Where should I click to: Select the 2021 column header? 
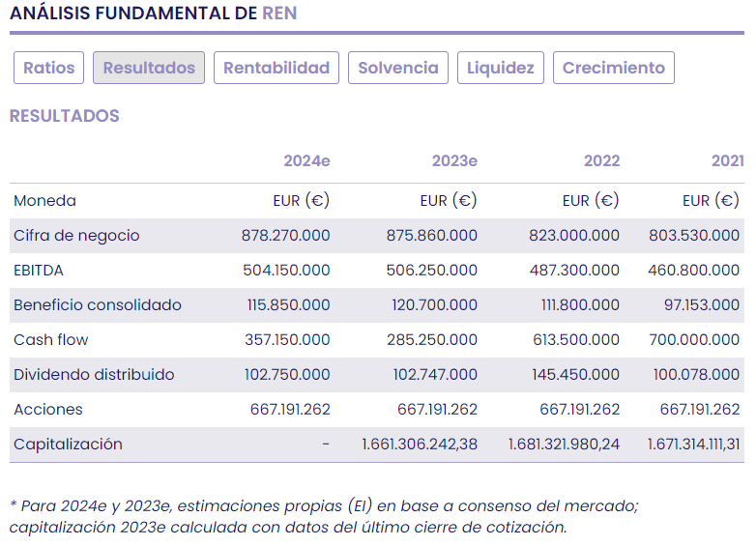click(727, 160)
